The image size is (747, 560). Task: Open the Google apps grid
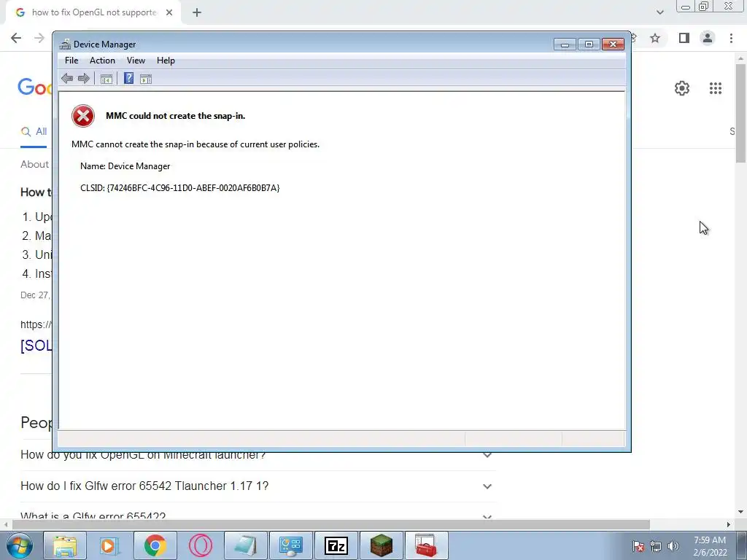[716, 88]
